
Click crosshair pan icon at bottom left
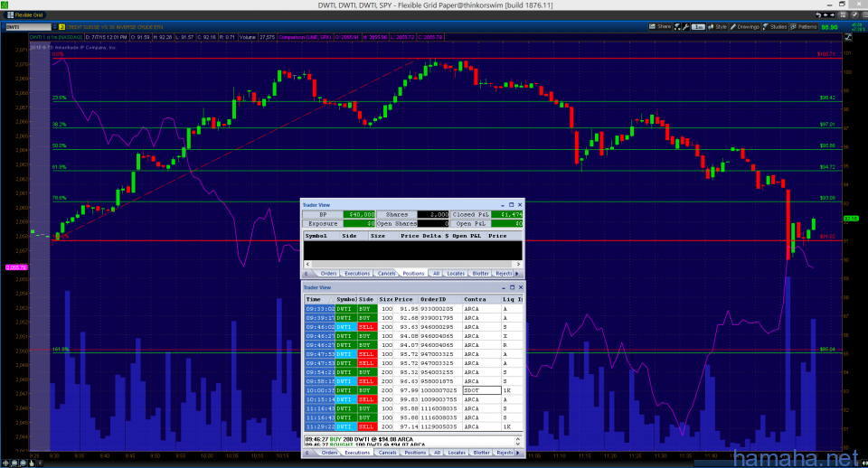(x=5, y=463)
